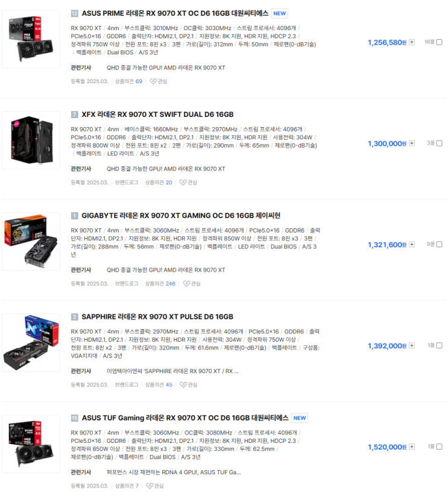Select checkbox for SAPPHIRE PULSE 1,392,000원
448x499 pixels.
pyautogui.click(x=440, y=346)
